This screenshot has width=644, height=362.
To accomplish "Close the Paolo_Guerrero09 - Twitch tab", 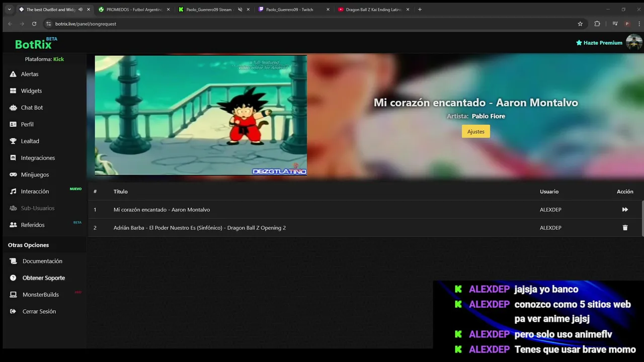I will pyautogui.click(x=328, y=10).
